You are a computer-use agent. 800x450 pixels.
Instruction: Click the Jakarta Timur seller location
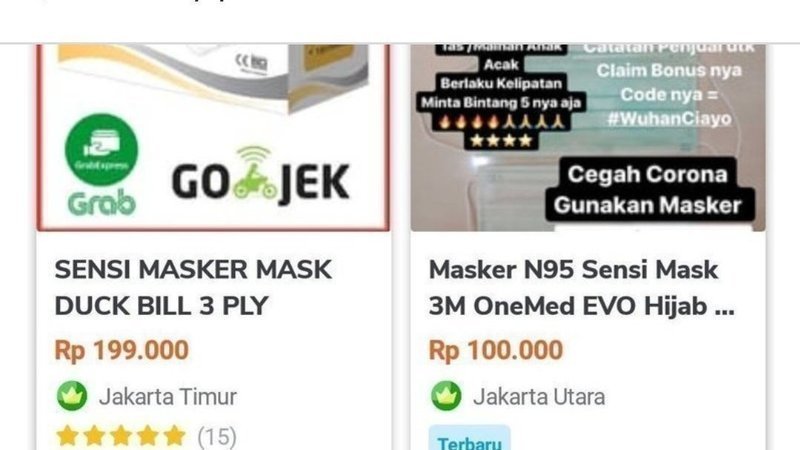click(168, 396)
